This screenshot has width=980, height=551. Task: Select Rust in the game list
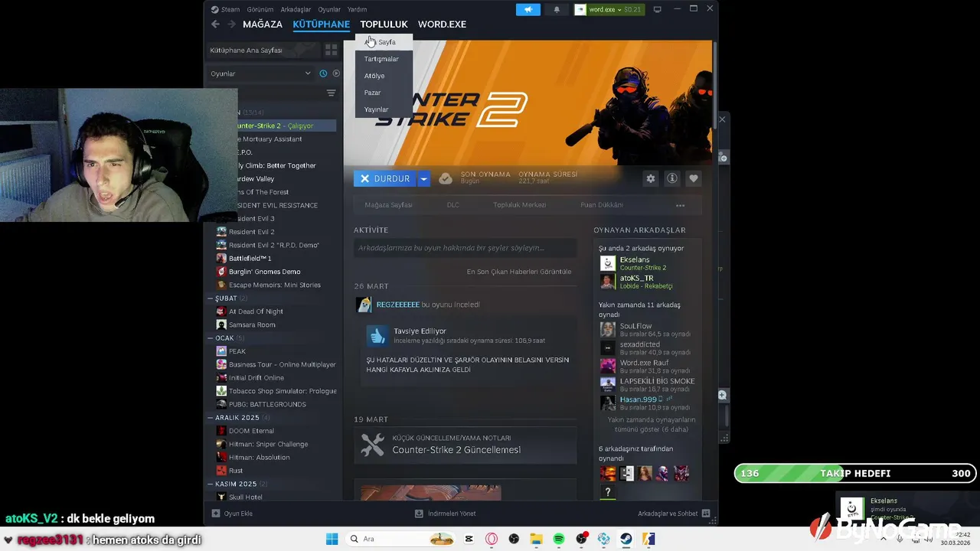click(236, 471)
